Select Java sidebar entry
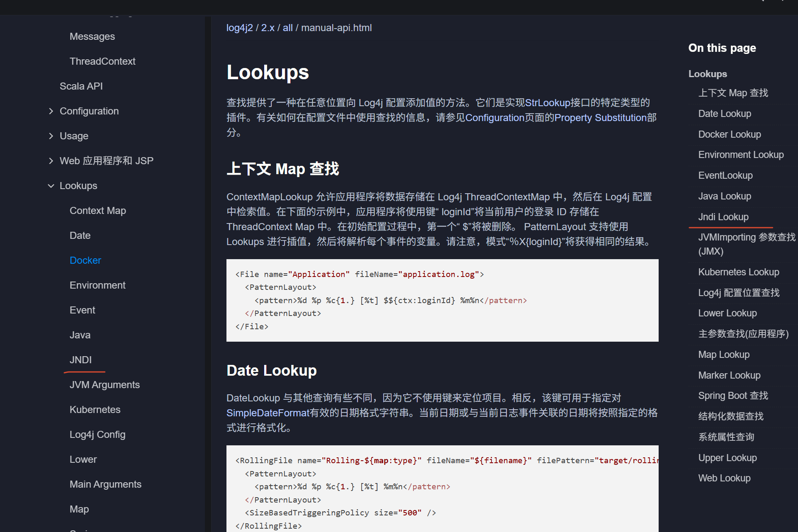 pos(80,335)
